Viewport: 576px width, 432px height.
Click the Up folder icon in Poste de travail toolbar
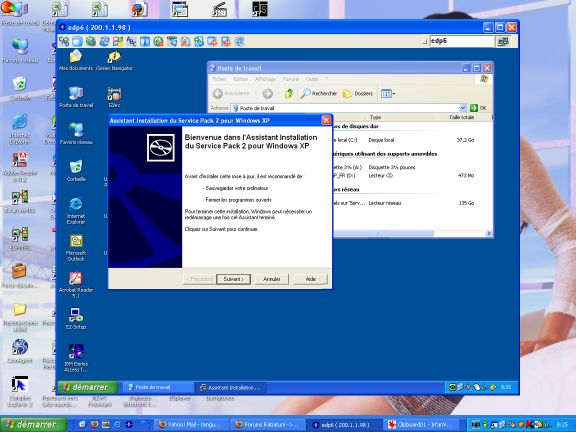(289, 94)
